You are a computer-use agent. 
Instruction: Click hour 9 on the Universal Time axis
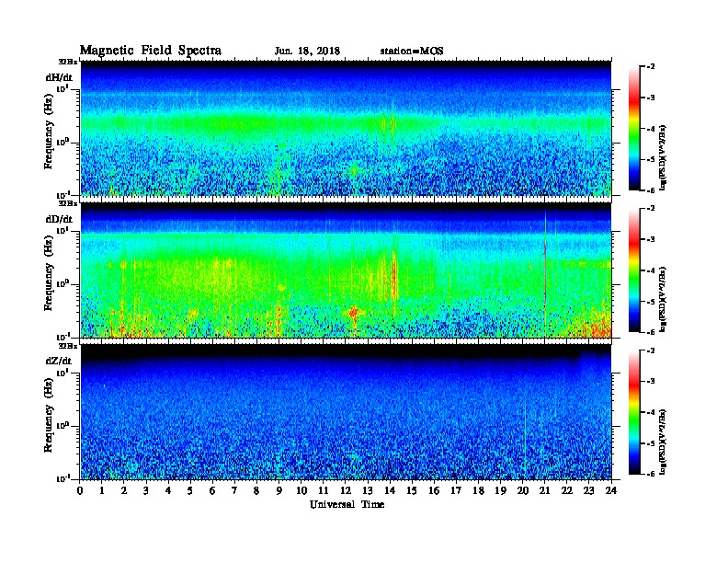coord(279,490)
